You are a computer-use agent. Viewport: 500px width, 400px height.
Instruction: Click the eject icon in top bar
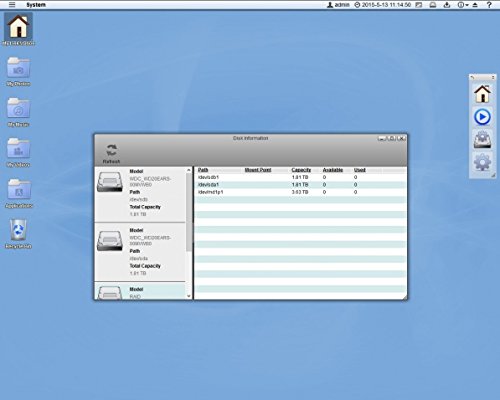[475, 5]
